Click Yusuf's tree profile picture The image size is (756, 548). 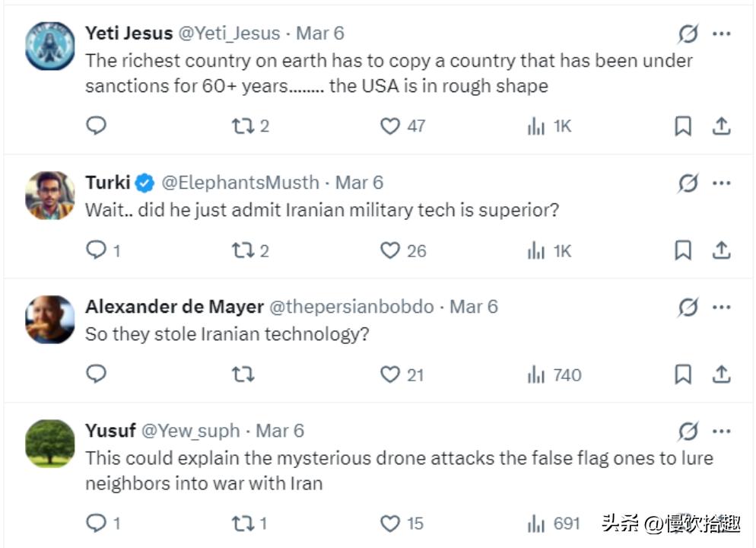(x=50, y=442)
